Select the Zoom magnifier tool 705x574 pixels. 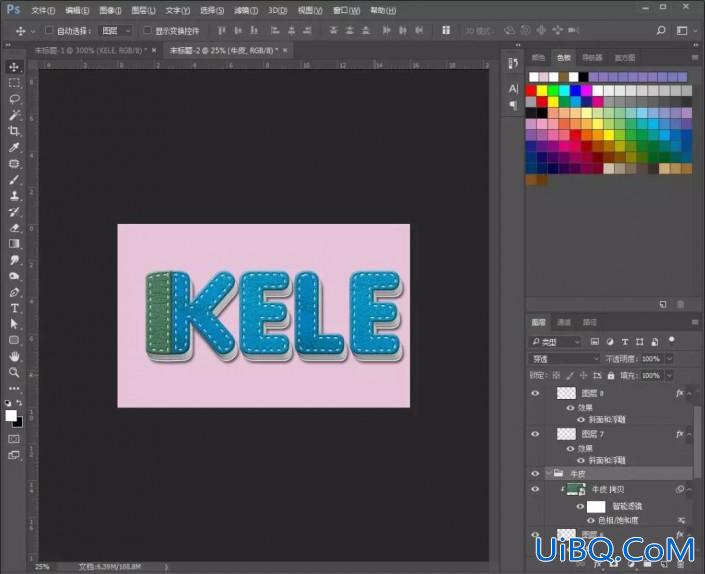(14, 372)
